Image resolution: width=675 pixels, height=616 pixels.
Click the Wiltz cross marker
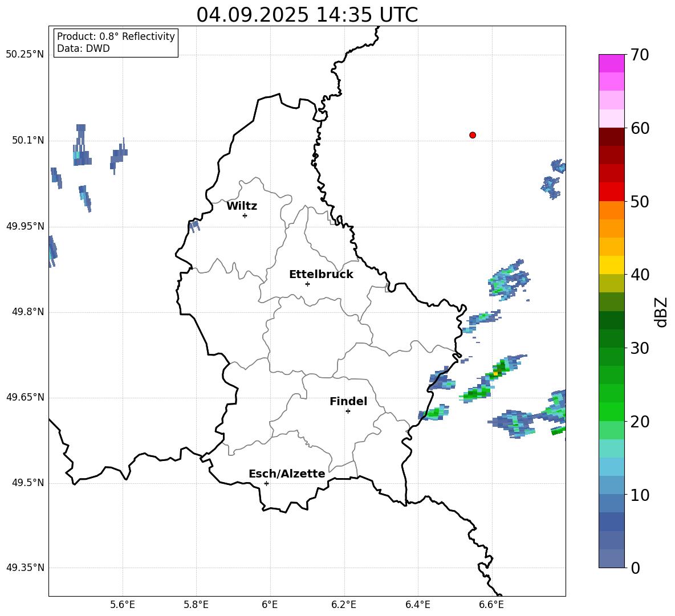(x=245, y=215)
